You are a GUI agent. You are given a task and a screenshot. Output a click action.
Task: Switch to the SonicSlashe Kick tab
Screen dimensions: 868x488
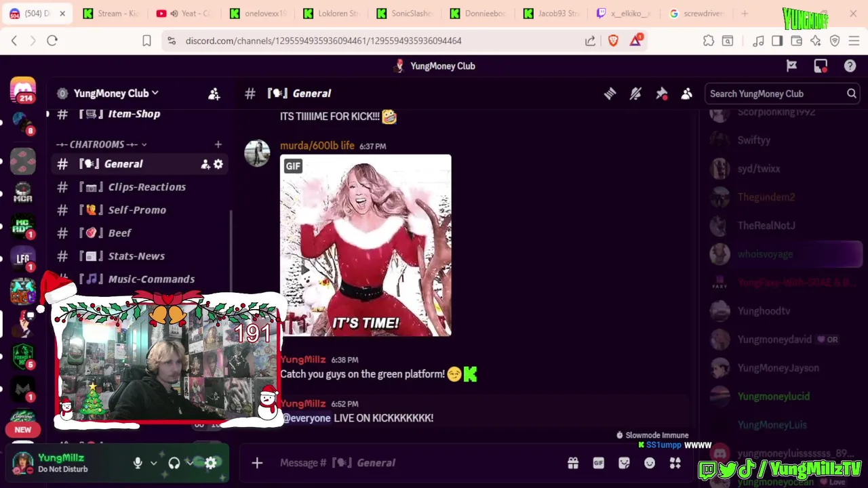pos(404,14)
